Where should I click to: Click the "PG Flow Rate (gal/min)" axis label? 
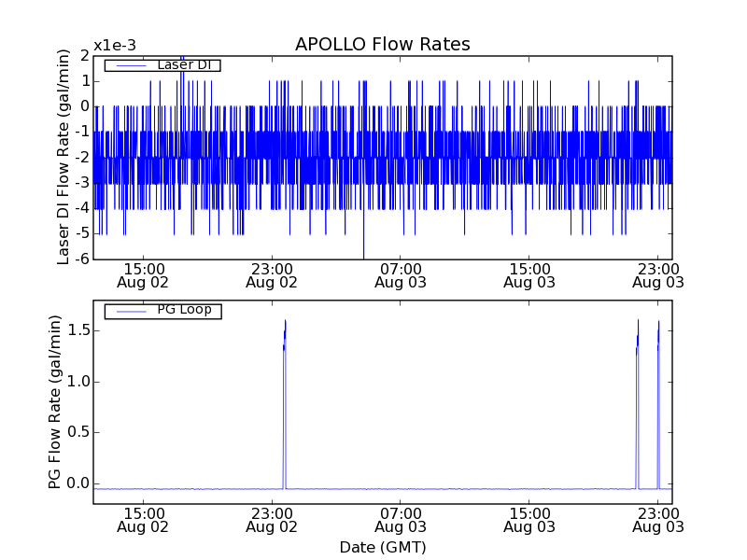54,402
